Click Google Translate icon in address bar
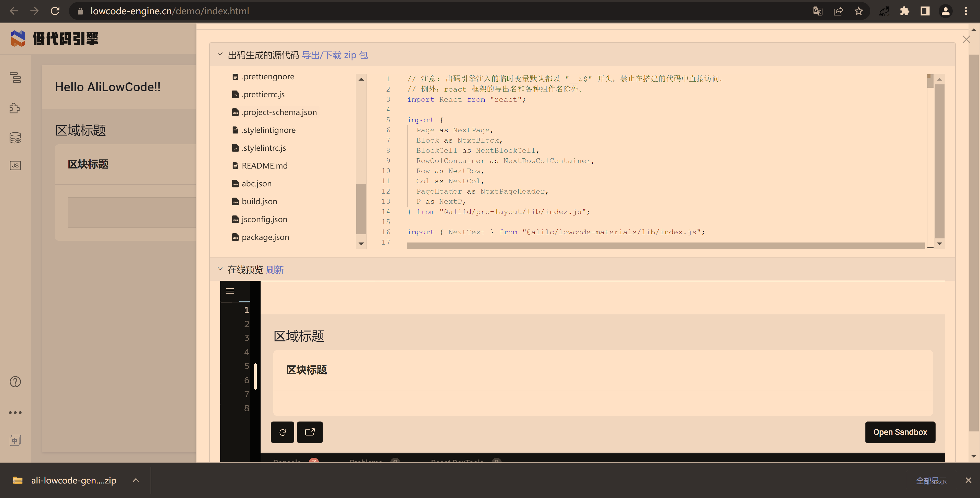 coord(817,11)
